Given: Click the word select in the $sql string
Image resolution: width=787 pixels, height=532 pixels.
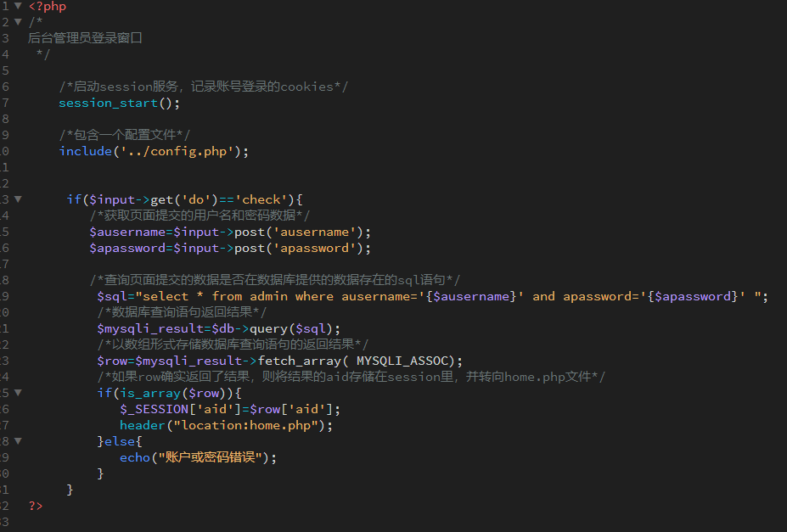Looking at the screenshot, I should [166, 296].
